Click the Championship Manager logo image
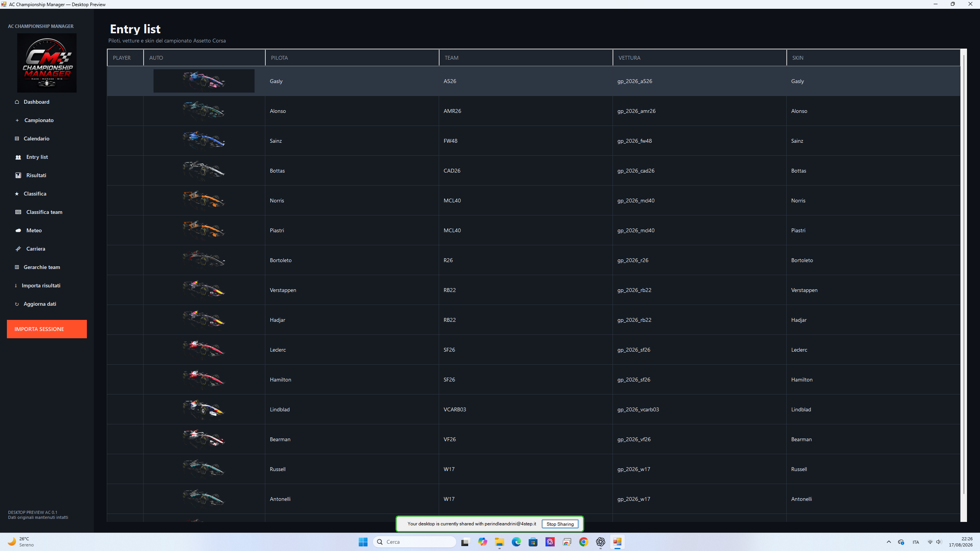This screenshot has height=551, width=980. coord(47,63)
